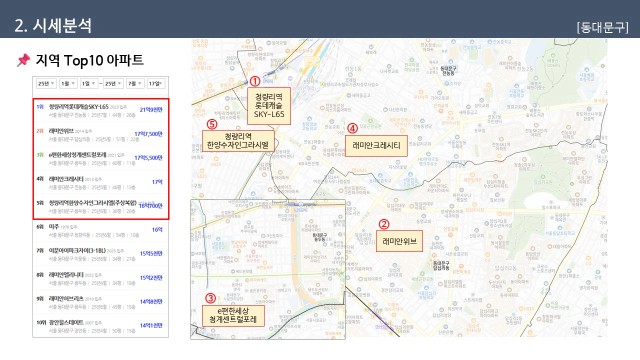Click the 롯데캐슬 SKY-L65 map label
This screenshot has width=640, height=360.
click(x=269, y=106)
